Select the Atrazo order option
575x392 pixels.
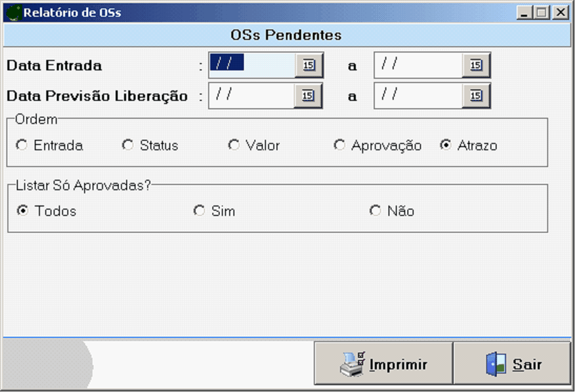tap(446, 146)
